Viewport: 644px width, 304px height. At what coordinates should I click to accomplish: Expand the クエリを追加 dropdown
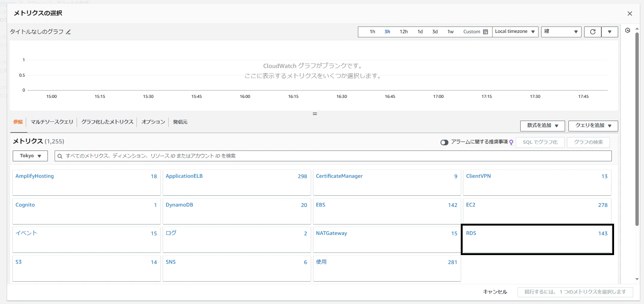(x=593, y=125)
